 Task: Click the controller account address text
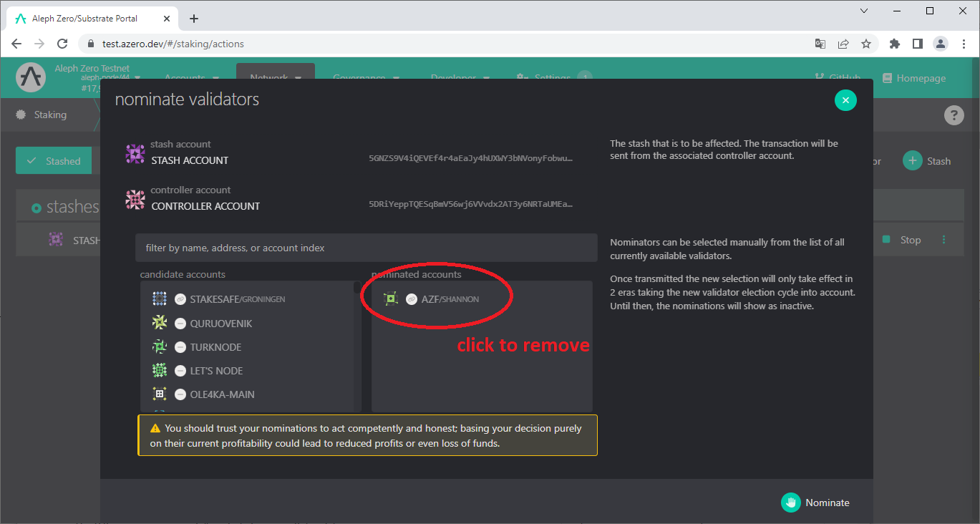pos(471,204)
